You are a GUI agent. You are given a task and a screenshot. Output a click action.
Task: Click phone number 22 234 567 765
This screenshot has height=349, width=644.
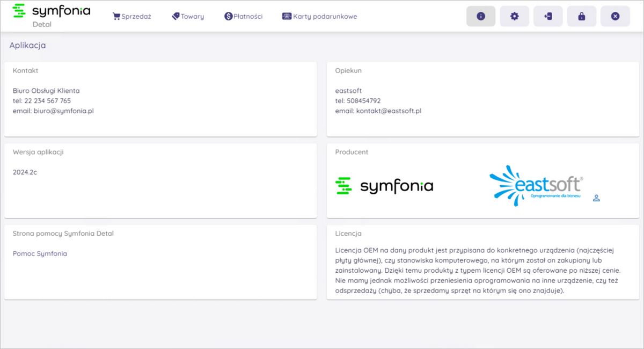pos(47,100)
